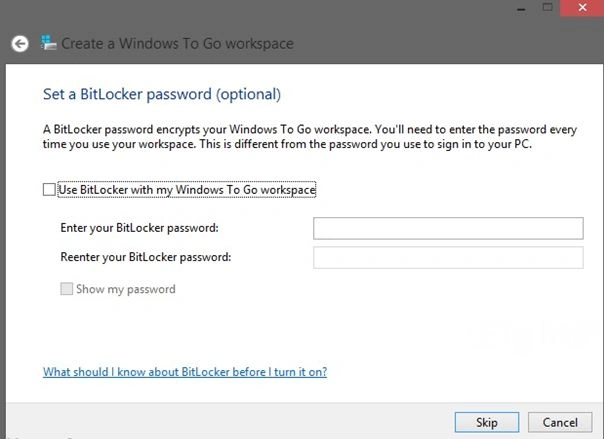The image size is (604, 439).
Task: Click the Cancel button
Action: coord(560,422)
